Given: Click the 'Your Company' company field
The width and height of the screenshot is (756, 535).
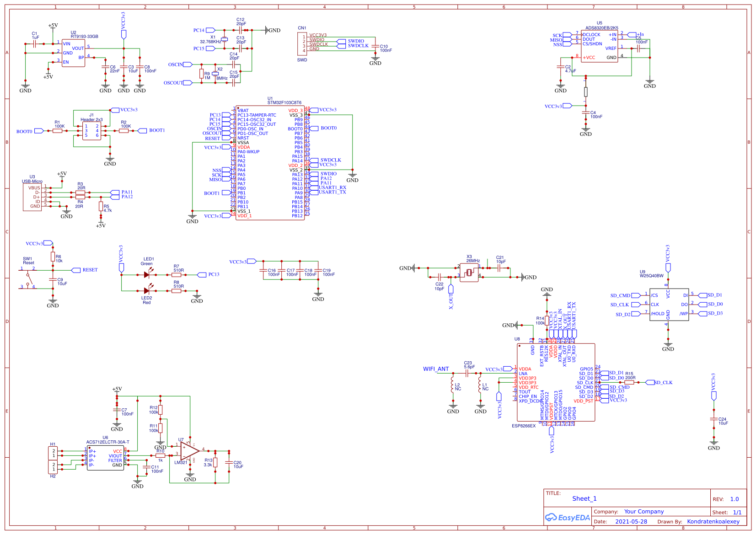Looking at the screenshot, I should pos(644,511).
